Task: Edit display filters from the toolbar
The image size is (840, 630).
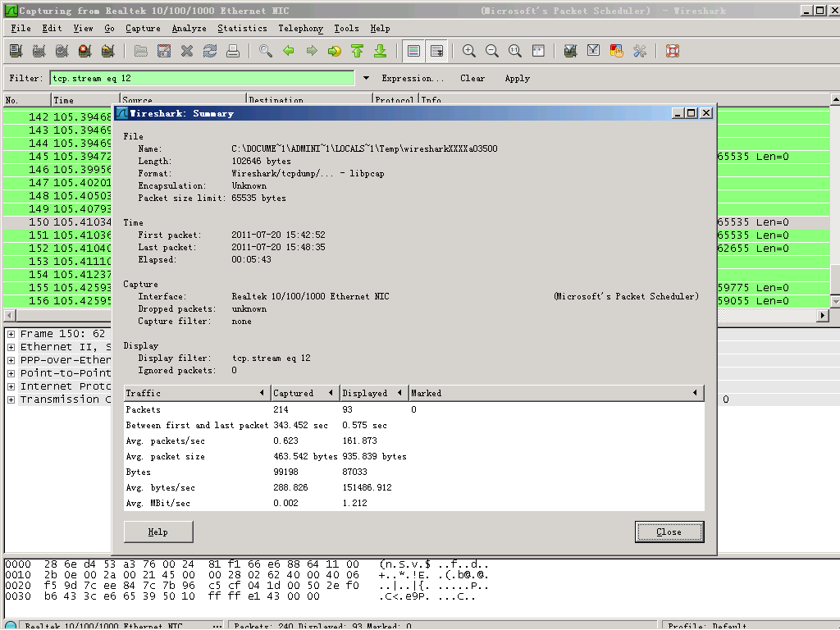Action: pyautogui.click(x=594, y=51)
